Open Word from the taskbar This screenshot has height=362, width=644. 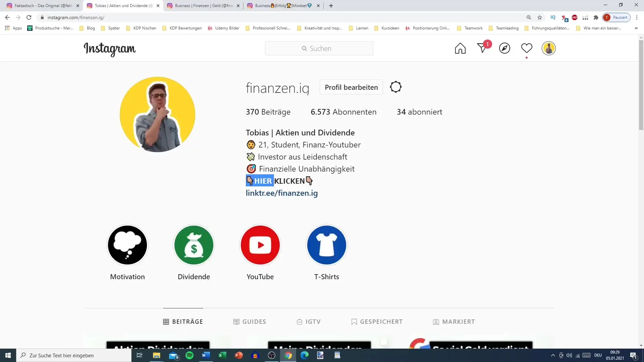[206, 355]
